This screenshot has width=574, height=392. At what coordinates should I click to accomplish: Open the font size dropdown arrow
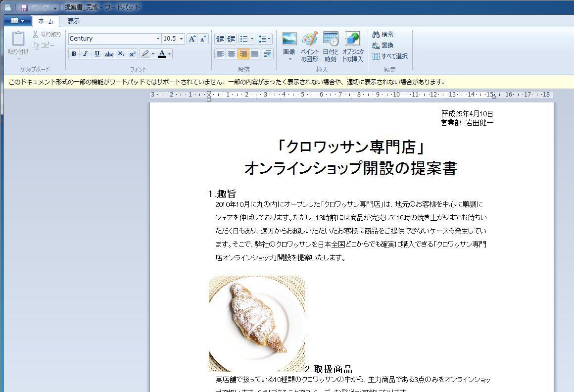point(181,39)
